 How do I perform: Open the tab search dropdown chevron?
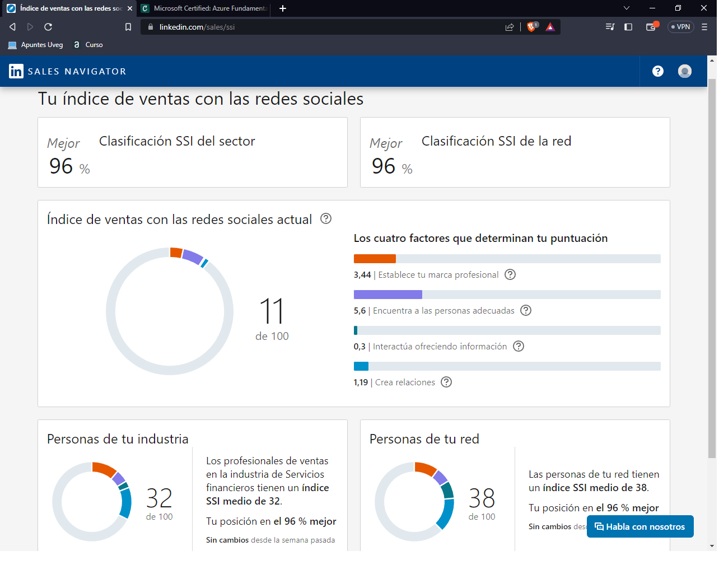tap(627, 8)
